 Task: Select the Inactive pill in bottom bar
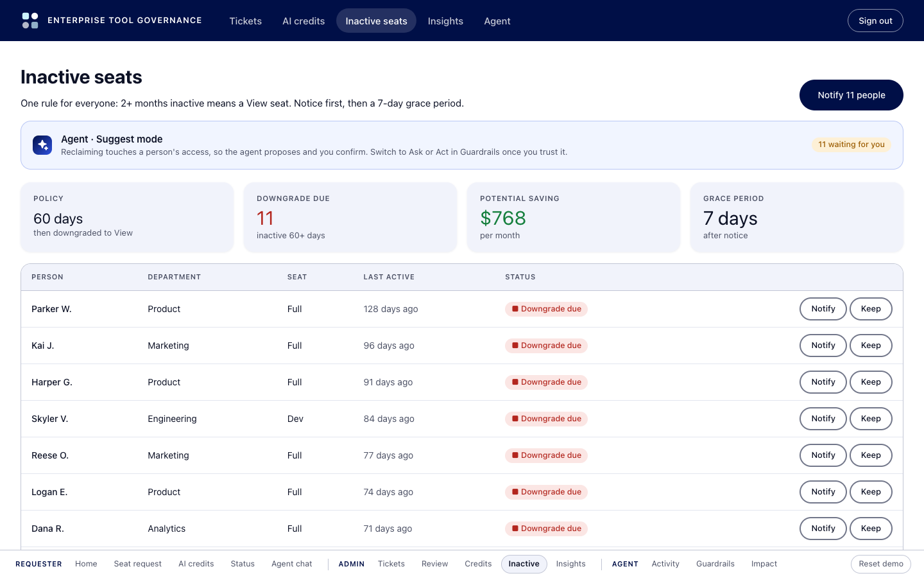524,564
